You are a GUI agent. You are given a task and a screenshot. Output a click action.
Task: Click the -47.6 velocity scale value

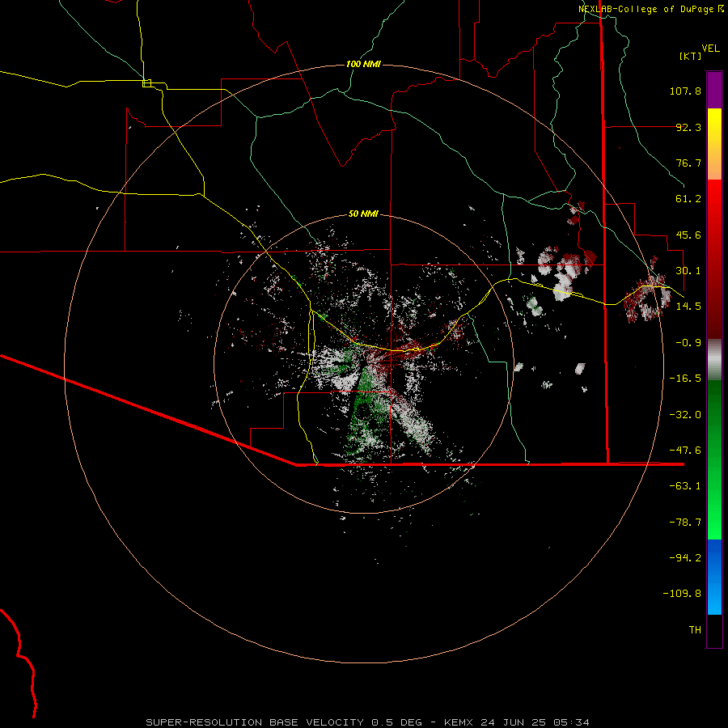coord(685,451)
